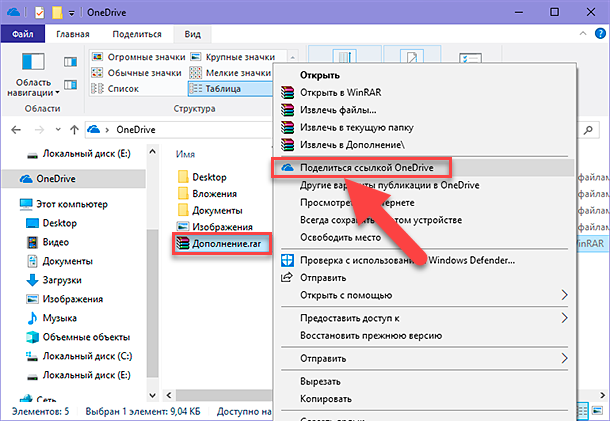The width and height of the screenshot is (610, 421).
Task: Switch to the Главная ribbon tab
Action: click(x=73, y=34)
